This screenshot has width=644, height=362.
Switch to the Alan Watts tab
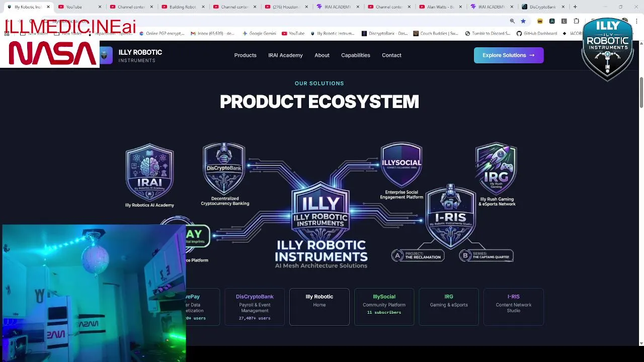pyautogui.click(x=440, y=7)
